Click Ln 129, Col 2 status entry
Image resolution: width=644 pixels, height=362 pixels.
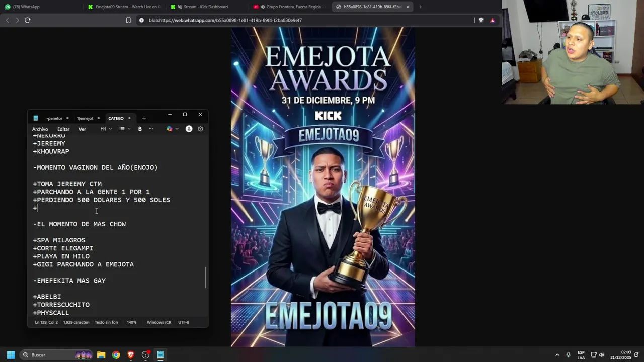[46, 322]
